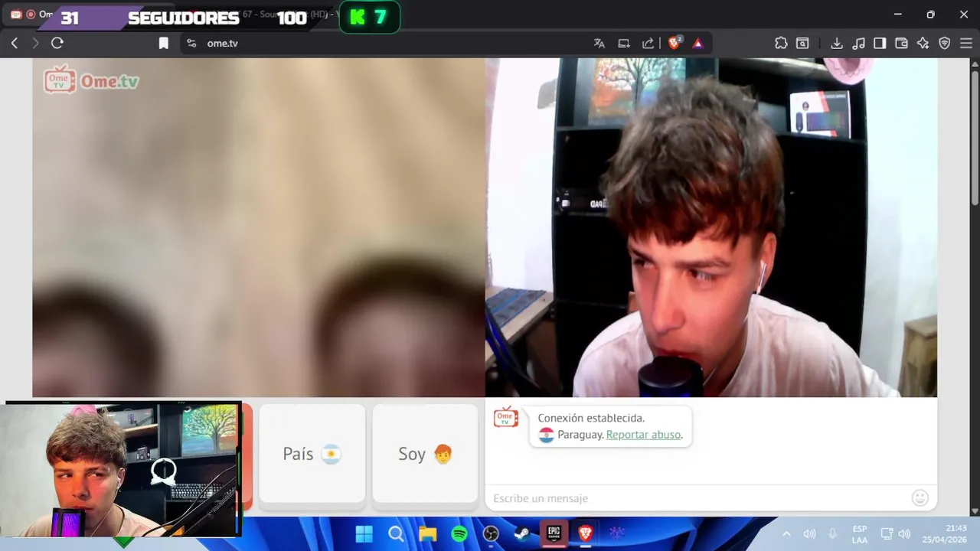
Task: Open the media playlist music note icon
Action: 858,44
